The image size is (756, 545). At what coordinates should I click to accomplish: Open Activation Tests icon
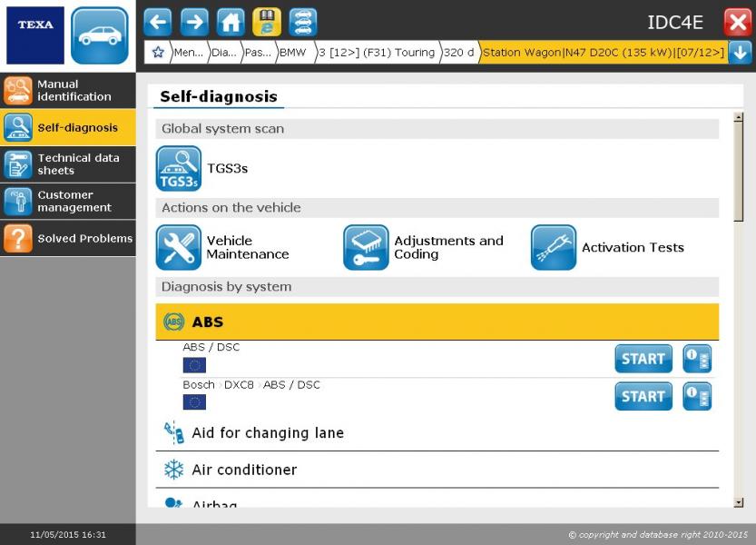[x=554, y=247]
